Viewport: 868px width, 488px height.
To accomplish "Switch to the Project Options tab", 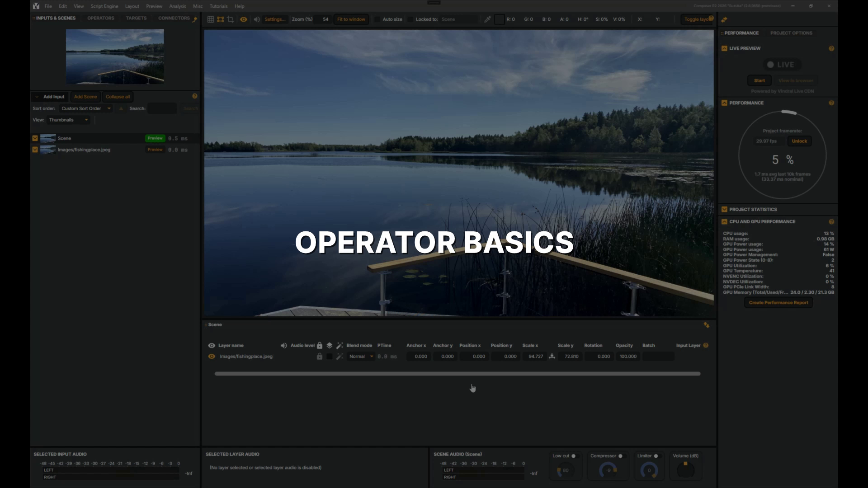I will [x=791, y=33].
